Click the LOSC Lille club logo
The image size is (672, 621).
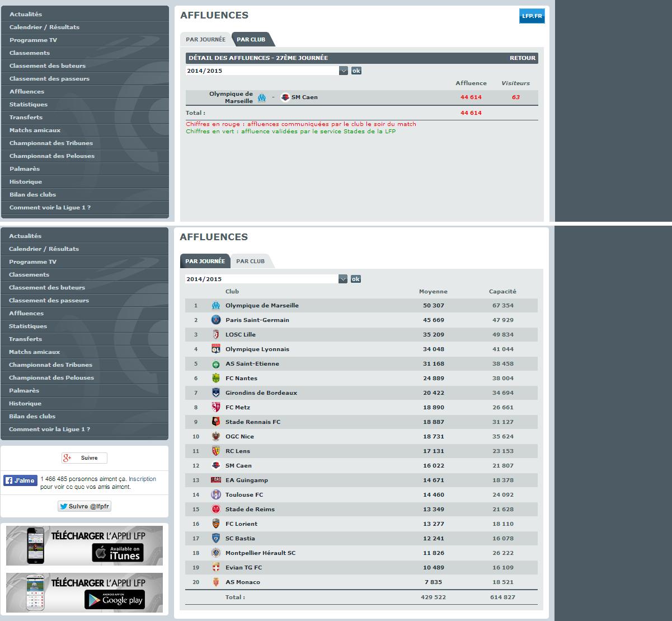coord(216,335)
